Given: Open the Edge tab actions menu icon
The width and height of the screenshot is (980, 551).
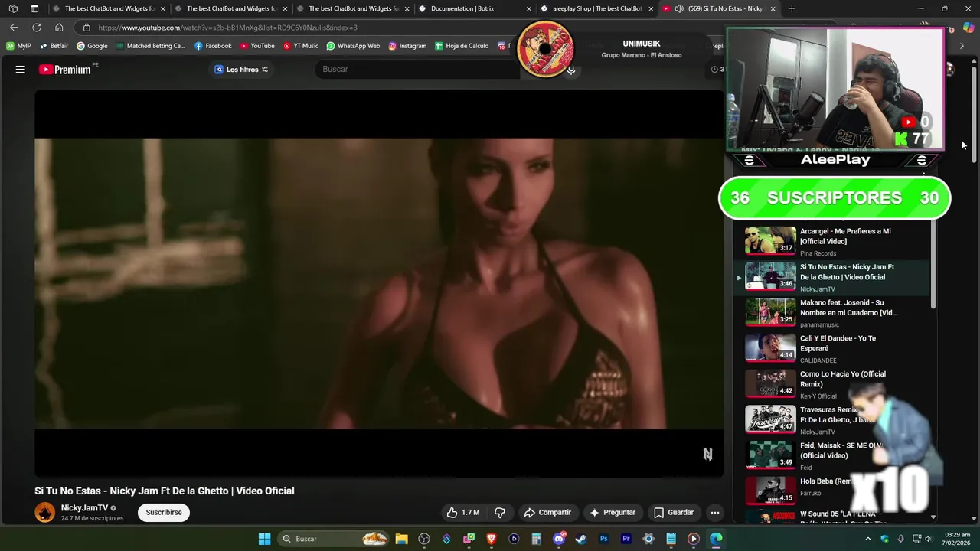Looking at the screenshot, I should [34, 8].
